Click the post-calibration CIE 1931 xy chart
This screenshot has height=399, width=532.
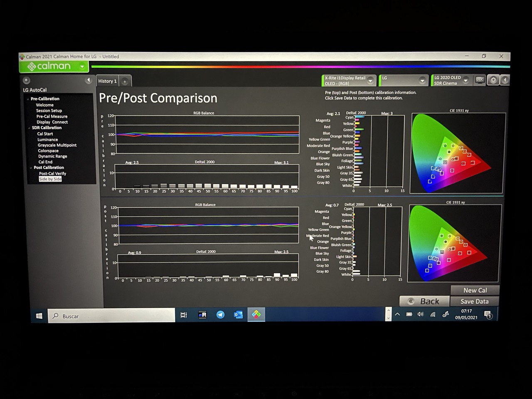point(455,243)
